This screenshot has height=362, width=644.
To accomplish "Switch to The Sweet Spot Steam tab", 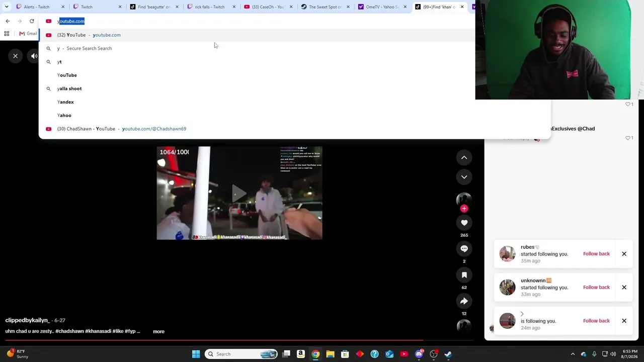I will [326, 7].
